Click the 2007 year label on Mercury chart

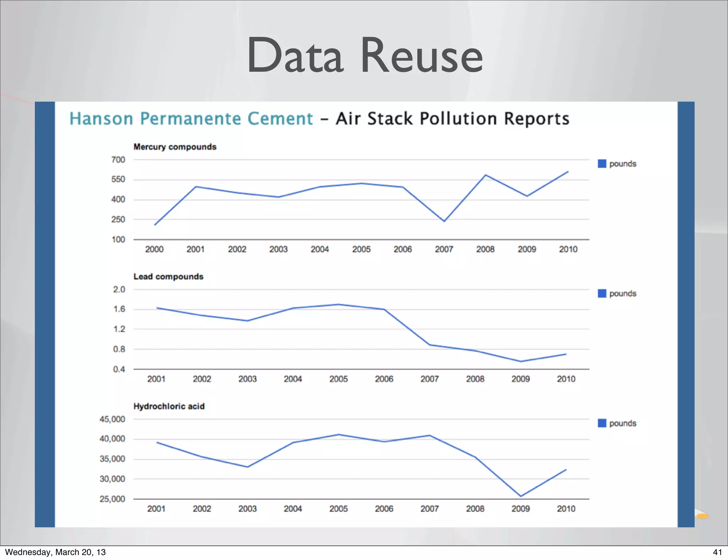444,249
